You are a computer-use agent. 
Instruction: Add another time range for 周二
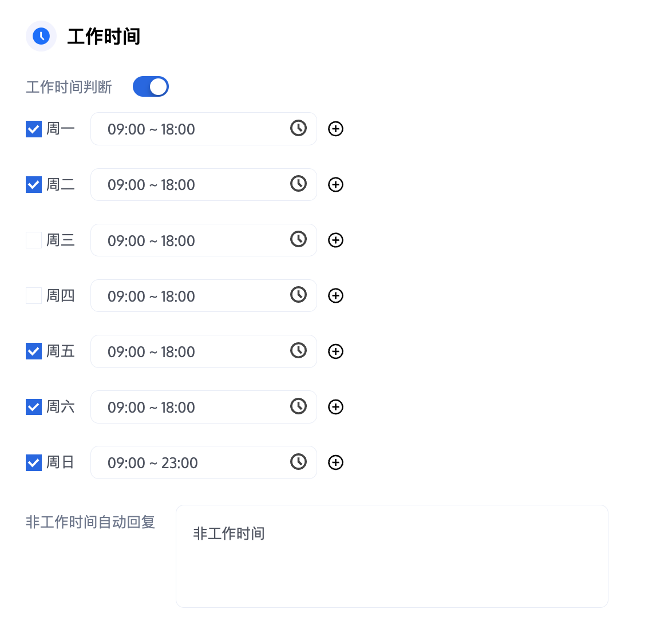(335, 184)
